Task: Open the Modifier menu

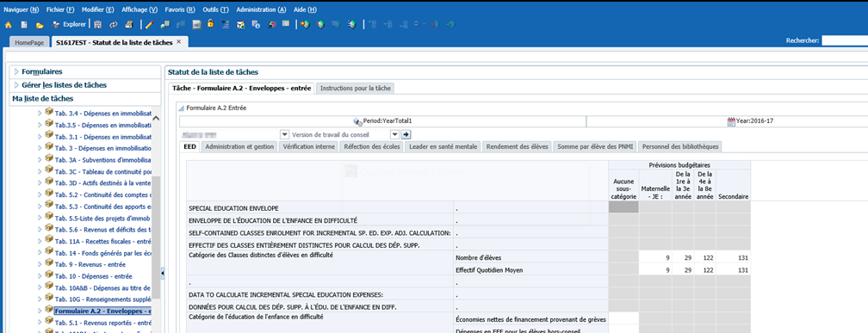Action: coord(98,9)
